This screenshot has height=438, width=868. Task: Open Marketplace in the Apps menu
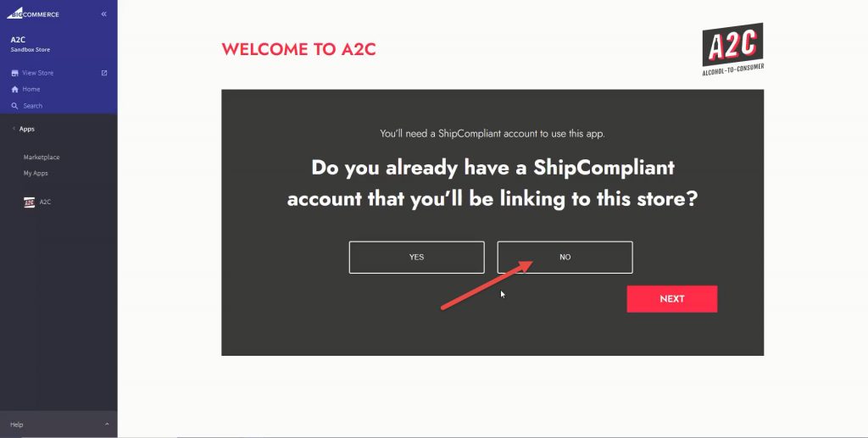tap(42, 157)
